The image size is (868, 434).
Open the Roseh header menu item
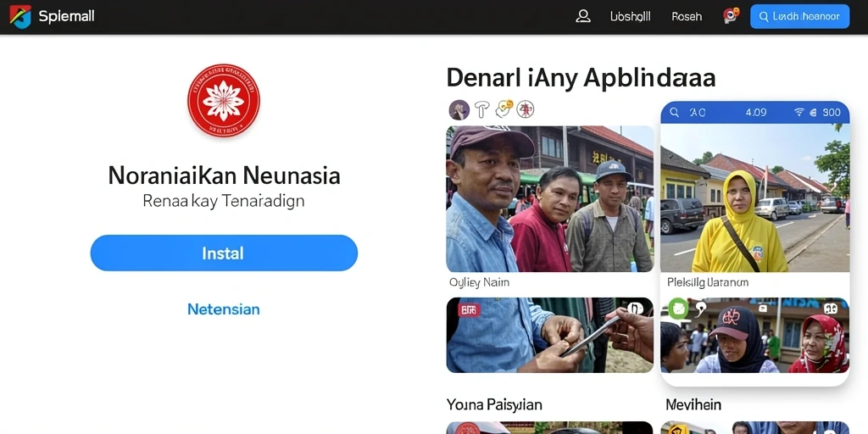(x=687, y=17)
